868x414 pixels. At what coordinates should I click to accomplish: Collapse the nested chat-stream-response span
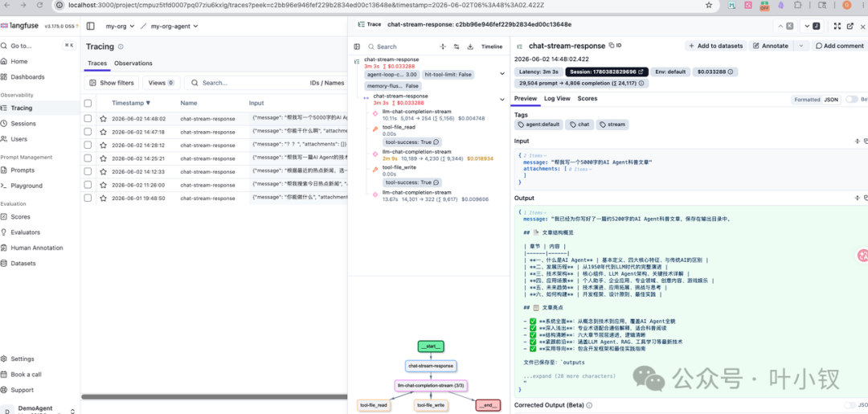(502, 99)
